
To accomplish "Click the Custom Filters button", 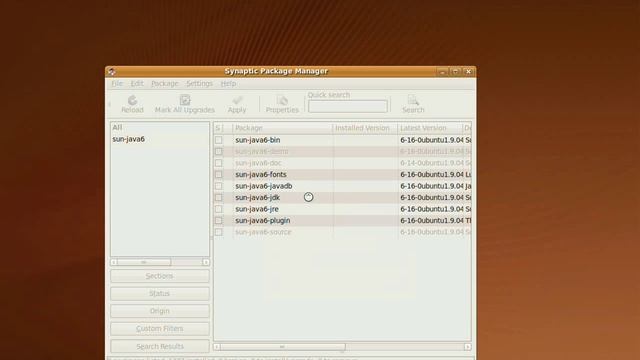I will click(x=160, y=329).
